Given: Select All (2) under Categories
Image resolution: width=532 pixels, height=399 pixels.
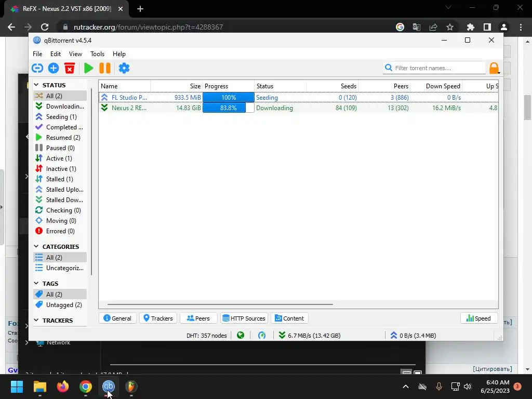Looking at the screenshot, I should tap(60, 258).
